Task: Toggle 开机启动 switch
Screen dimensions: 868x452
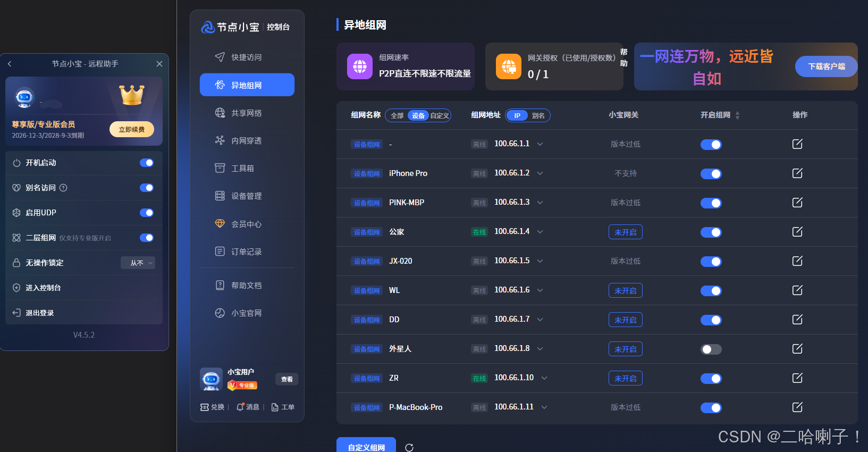Action: point(147,163)
